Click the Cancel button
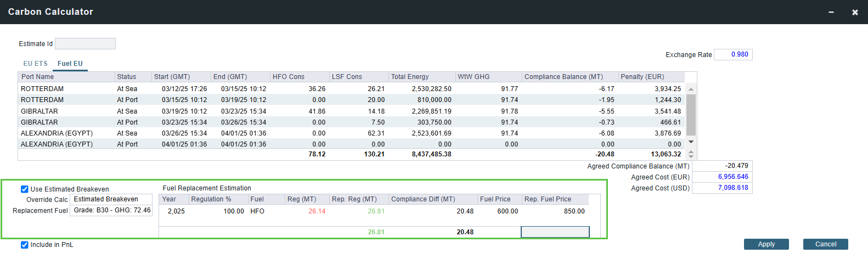This screenshot has width=868, height=253. pos(825,244)
